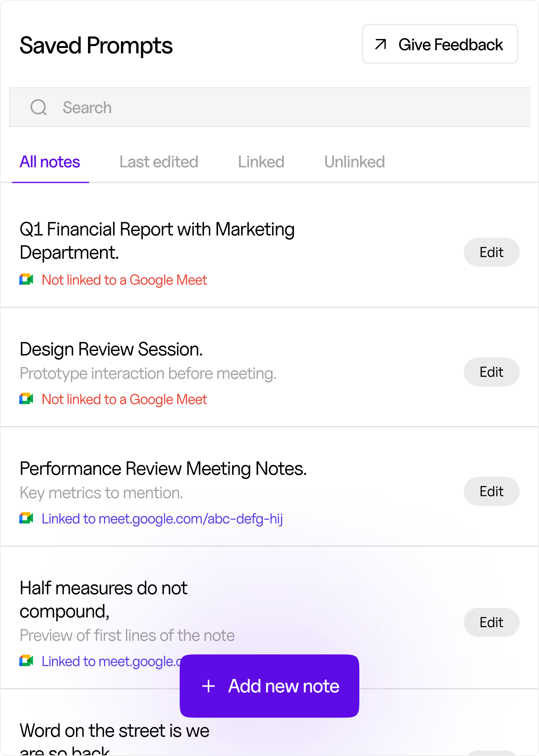Switch to the Last edited tab
The image size is (539, 756).
click(x=158, y=161)
